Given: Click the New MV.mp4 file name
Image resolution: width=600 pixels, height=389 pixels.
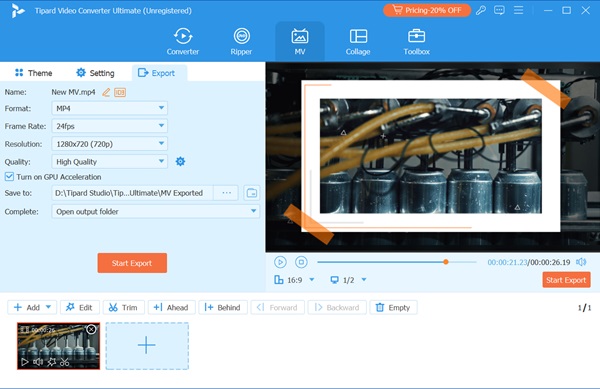Looking at the screenshot, I should click(x=73, y=92).
